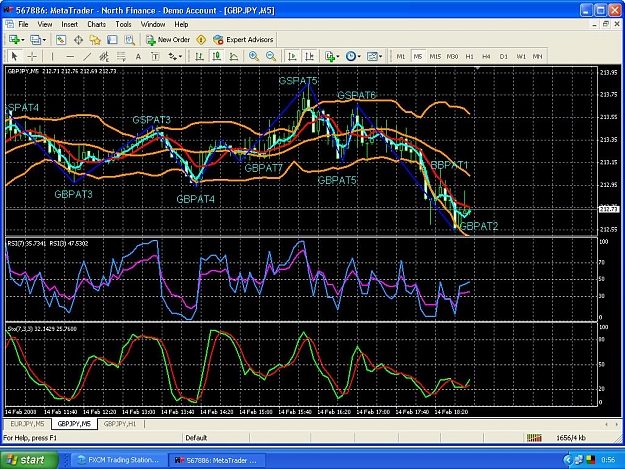Select the Vertical Line drawing tool
This screenshot has width=625, height=469.
(x=52, y=57)
